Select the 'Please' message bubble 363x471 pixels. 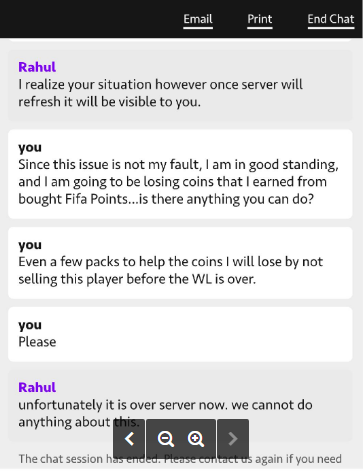pyautogui.click(x=180, y=334)
